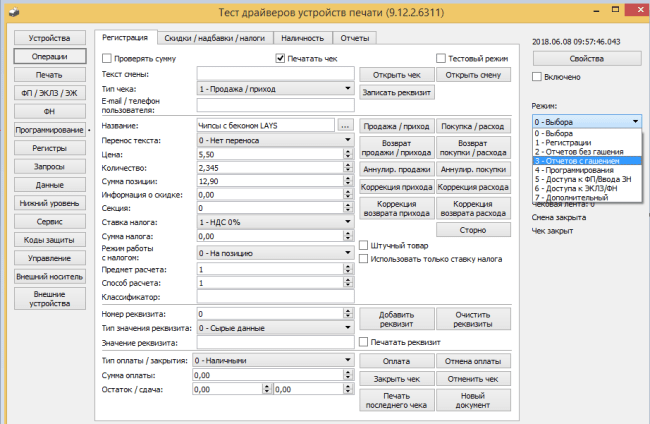The width and height of the screenshot is (650, 424).
Task: Click the Сторно button
Action: click(x=473, y=230)
